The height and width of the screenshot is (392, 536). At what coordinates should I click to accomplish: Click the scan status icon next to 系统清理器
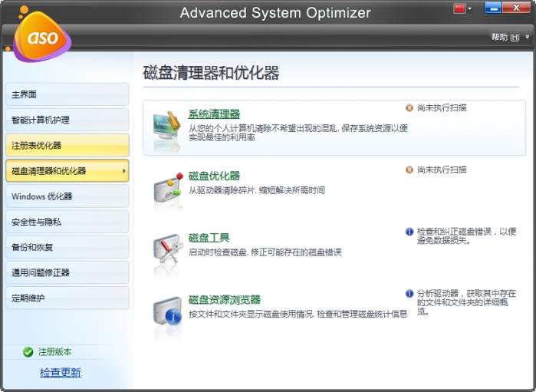409,108
